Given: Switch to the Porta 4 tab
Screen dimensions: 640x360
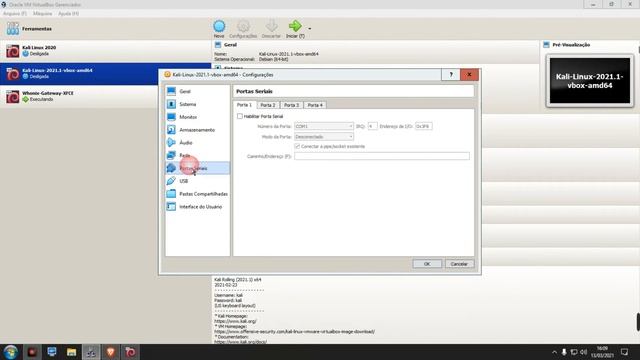Looking at the screenshot, I should pos(315,105).
